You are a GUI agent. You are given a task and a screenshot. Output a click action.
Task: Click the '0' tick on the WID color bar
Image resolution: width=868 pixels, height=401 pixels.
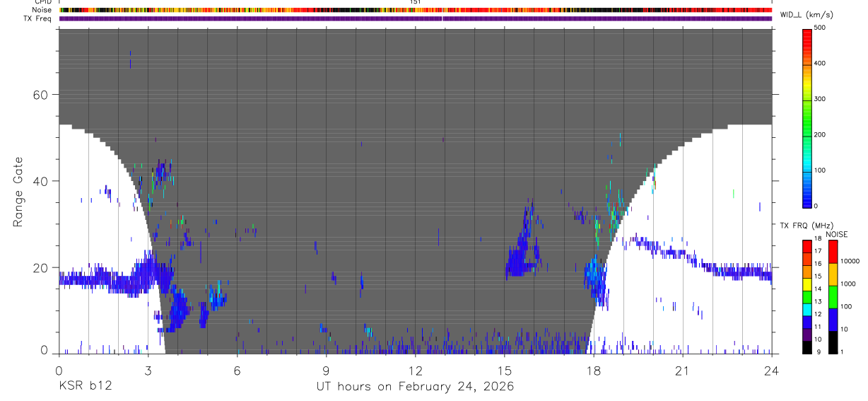click(816, 206)
